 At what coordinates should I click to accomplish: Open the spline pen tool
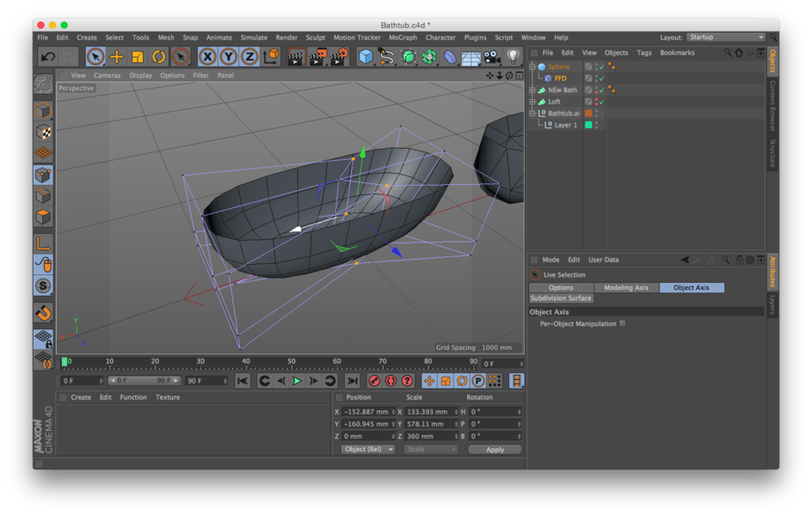[387, 57]
